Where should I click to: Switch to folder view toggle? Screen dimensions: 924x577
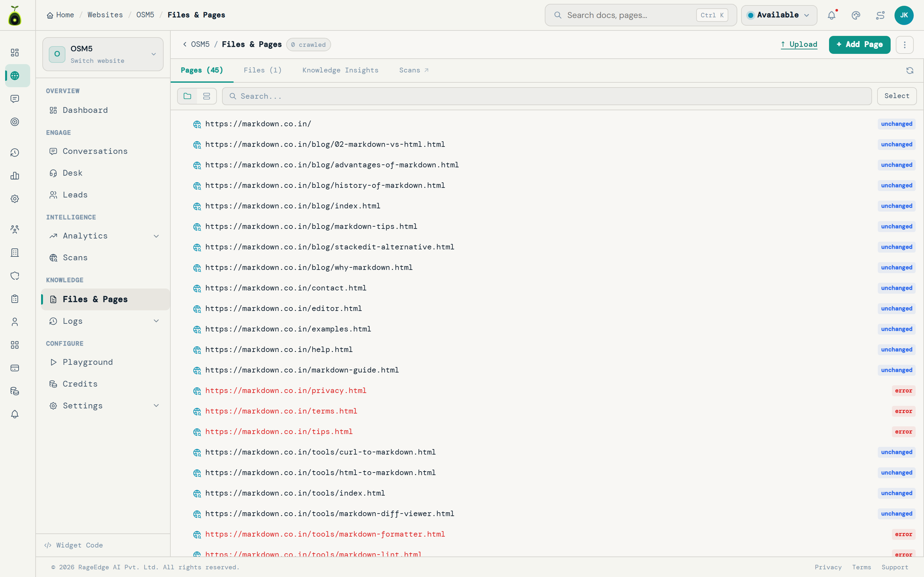pyautogui.click(x=187, y=96)
